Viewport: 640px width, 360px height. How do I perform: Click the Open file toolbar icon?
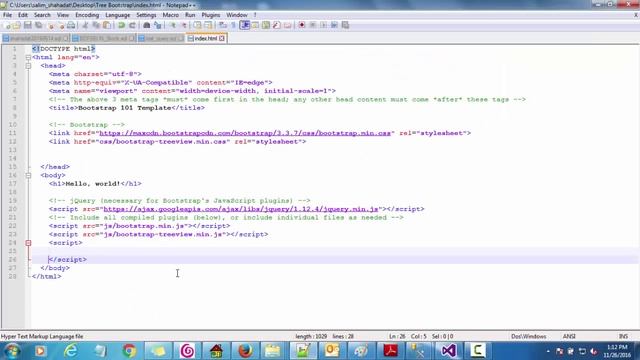(x=16, y=25)
